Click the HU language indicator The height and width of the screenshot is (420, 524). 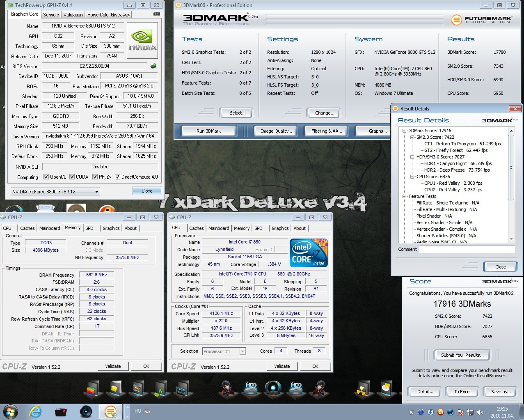coord(138,411)
